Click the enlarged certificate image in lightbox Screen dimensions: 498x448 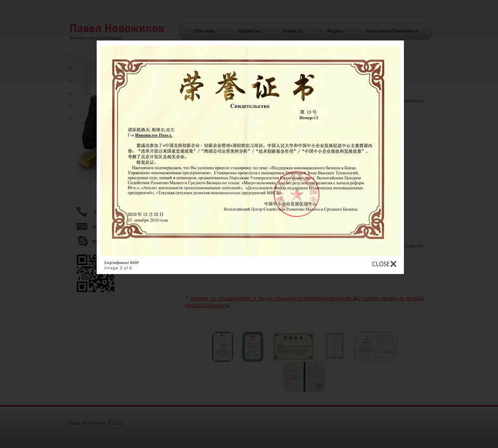click(x=250, y=151)
